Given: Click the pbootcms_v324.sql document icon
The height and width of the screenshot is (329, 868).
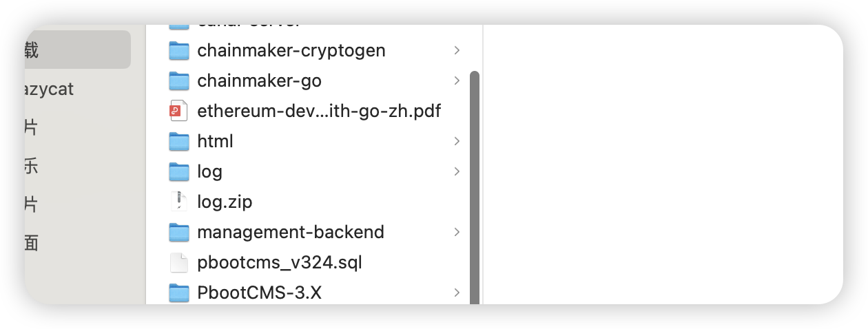Looking at the screenshot, I should tap(179, 262).
